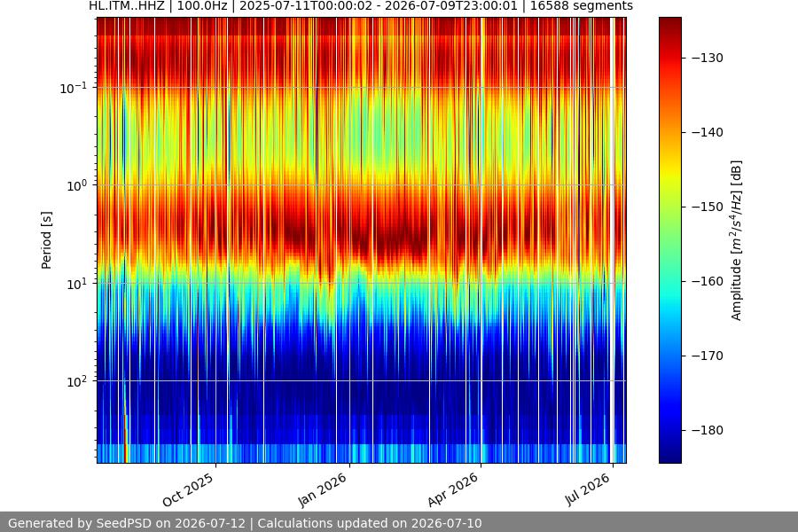Screen dimensions: 798x532
Task: Click the colorbar 'Amplitude [m²/s⁴/Hz] [dB]' label
Action: [737, 240]
